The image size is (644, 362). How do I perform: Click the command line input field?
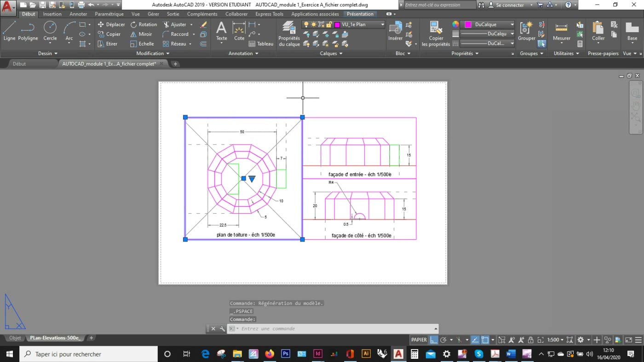tap(333, 328)
